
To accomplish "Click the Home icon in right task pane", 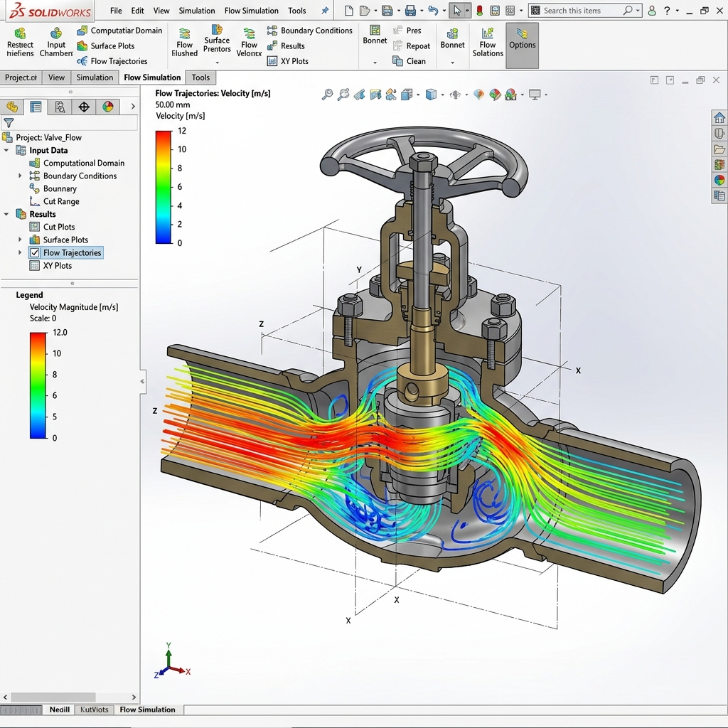I will pos(719,117).
